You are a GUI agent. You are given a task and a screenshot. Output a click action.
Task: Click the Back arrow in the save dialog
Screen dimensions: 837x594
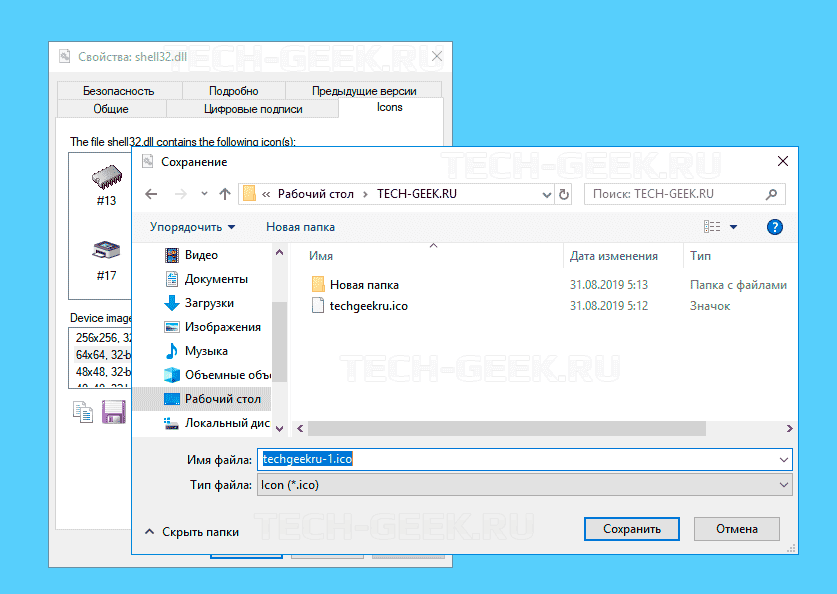(151, 194)
